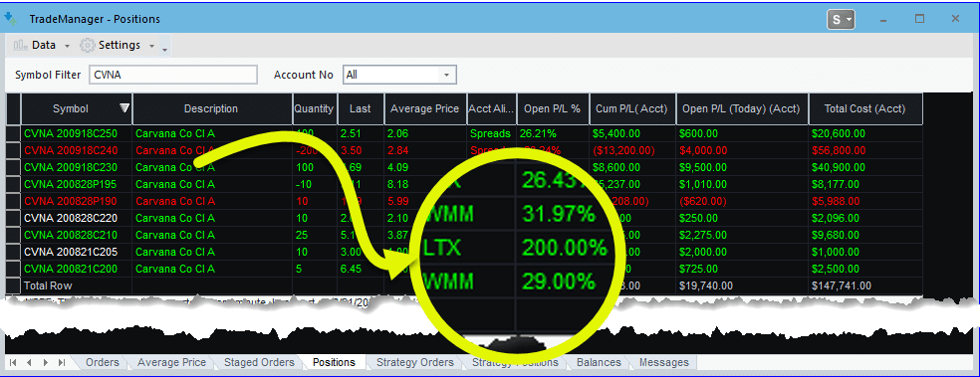Sort by Total Cost (Acct) header
This screenshot has height=377, width=980.
click(865, 108)
